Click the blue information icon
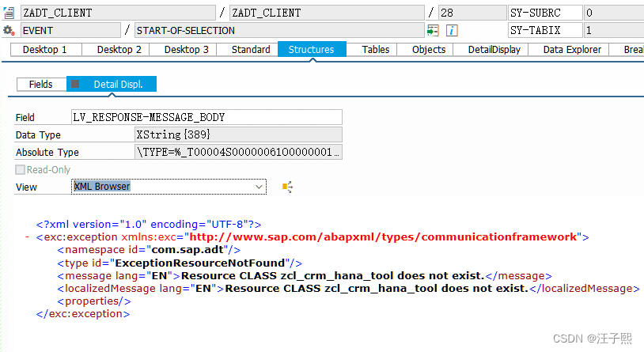 (x=453, y=30)
